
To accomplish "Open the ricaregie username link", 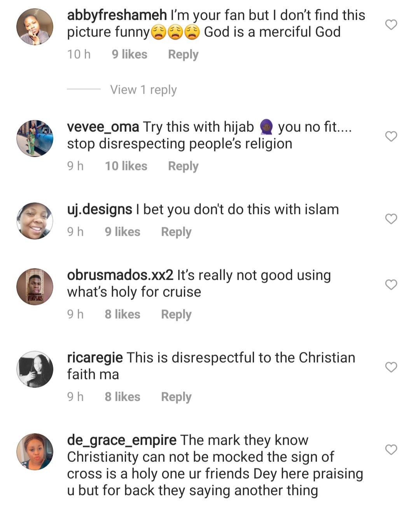I will (95, 358).
